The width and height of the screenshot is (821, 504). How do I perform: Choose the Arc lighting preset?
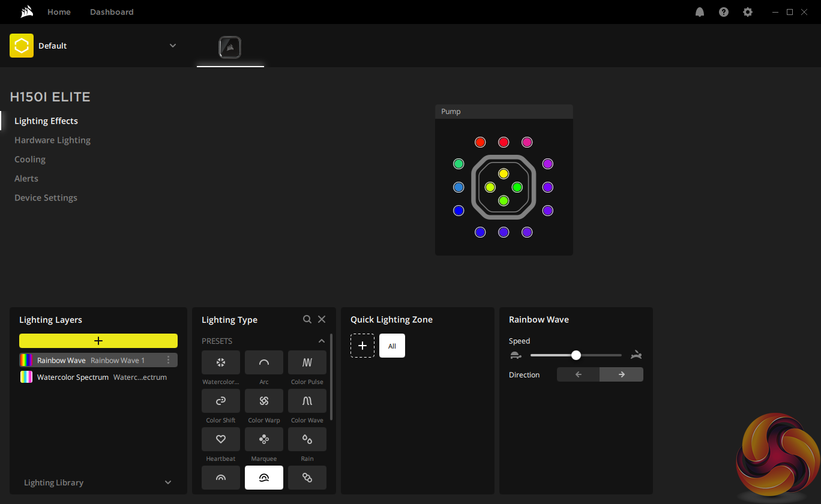click(x=264, y=362)
